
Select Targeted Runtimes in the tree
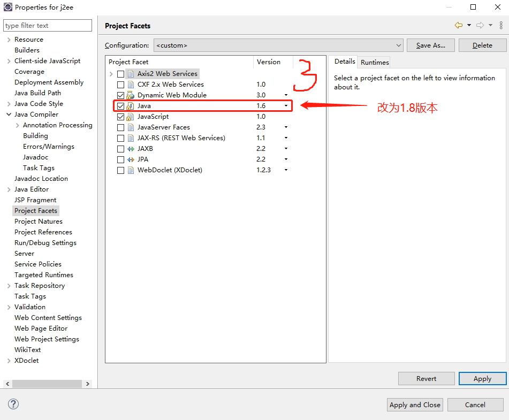44,275
